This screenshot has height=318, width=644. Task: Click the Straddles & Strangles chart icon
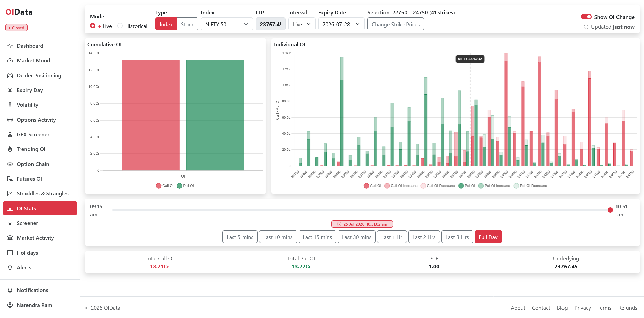10,193
